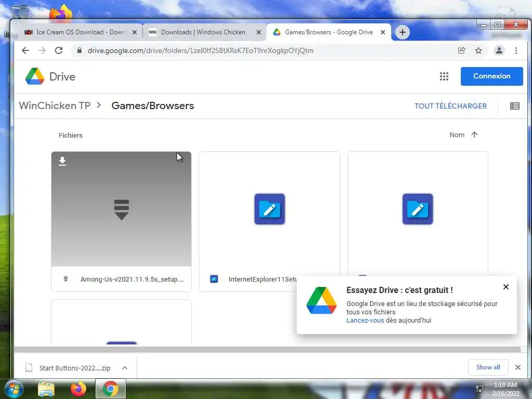Open the Chrome three-dot menu

pyautogui.click(x=516, y=50)
